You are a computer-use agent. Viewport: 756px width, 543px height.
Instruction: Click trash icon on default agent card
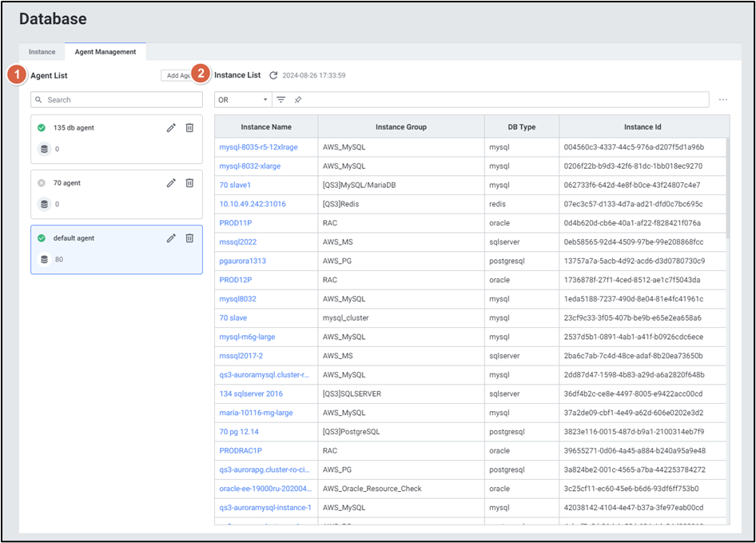click(189, 238)
